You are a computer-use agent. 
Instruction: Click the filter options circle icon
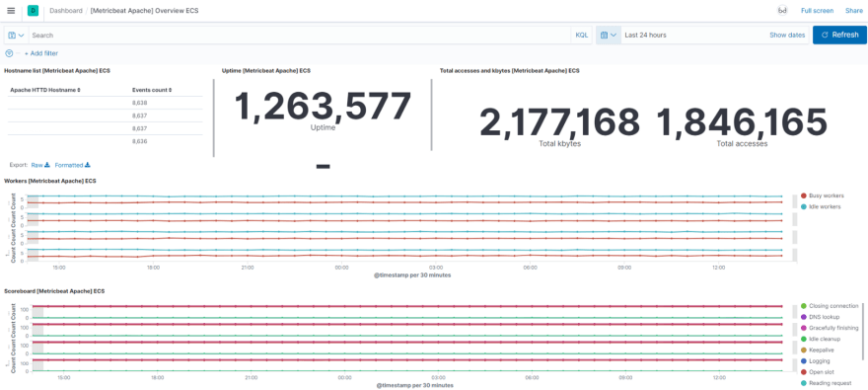tap(9, 53)
